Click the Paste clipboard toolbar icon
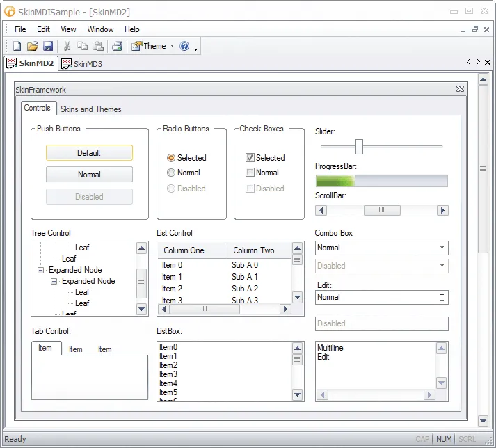Image resolution: width=496 pixels, height=448 pixels. pyautogui.click(x=98, y=46)
